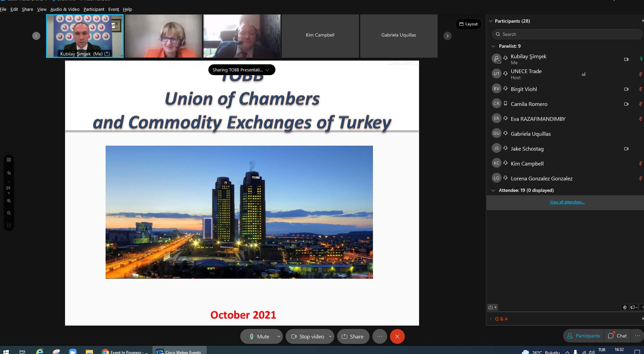Viewport: 644px width, 354px height.
Task: Collapse the Attendee: 19 section
Action: (x=493, y=191)
